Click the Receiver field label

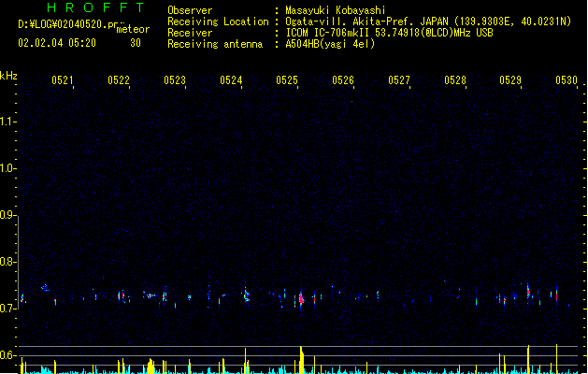(x=190, y=33)
